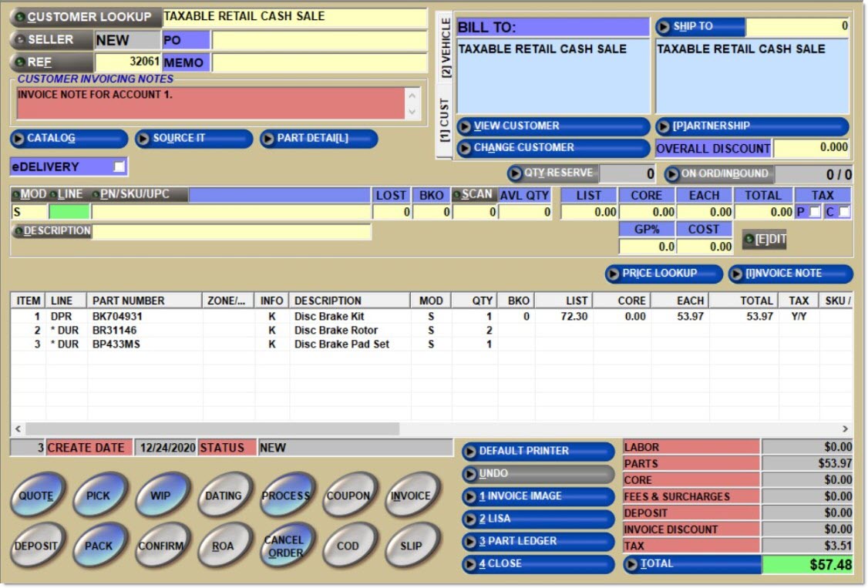Open PRICE LOOKUP
The image size is (868, 588).
(x=664, y=274)
